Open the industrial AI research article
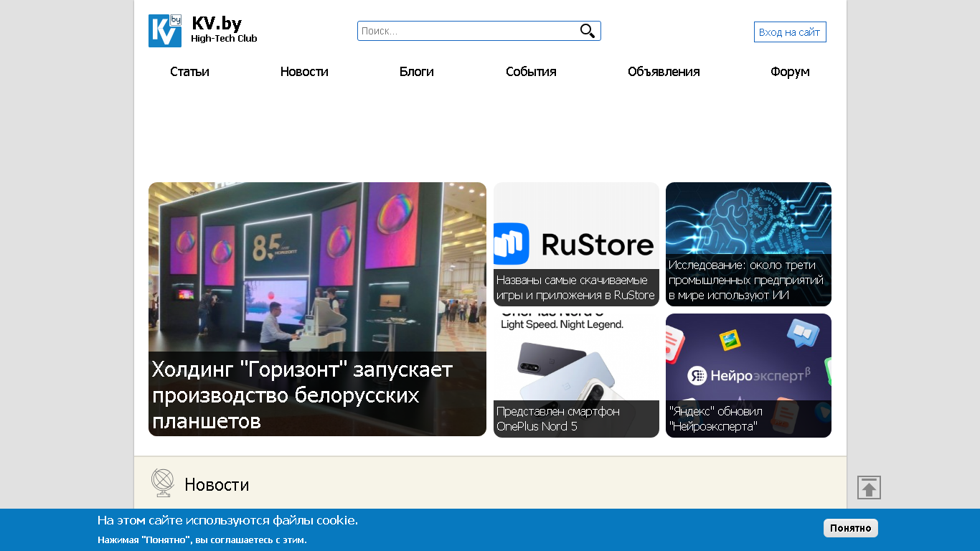 point(746,280)
